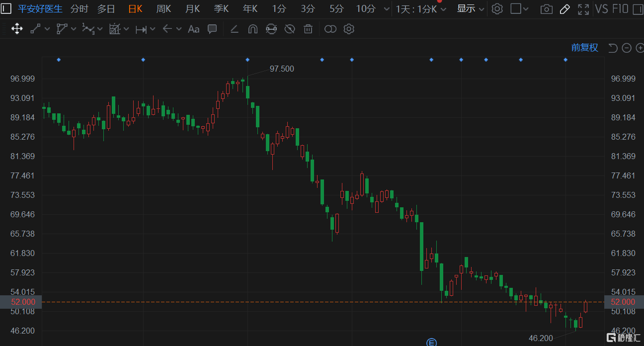Expand the shape tool options arrow

(74, 29)
